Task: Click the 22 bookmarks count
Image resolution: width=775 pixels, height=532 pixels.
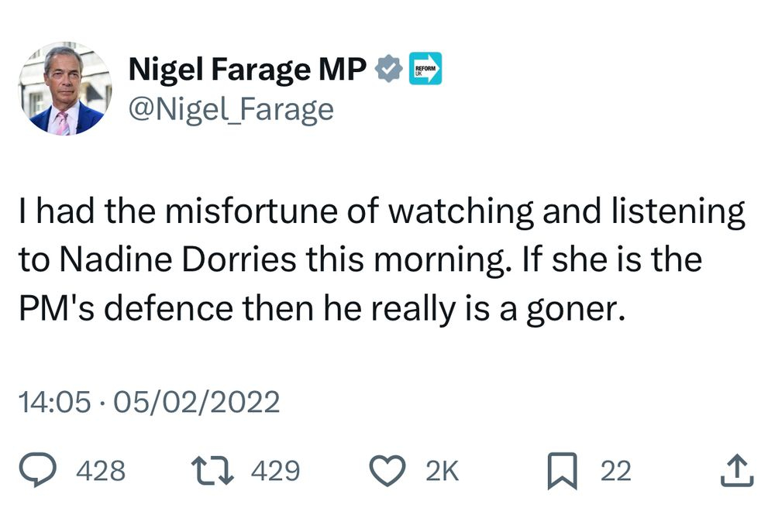Action: coord(616,471)
